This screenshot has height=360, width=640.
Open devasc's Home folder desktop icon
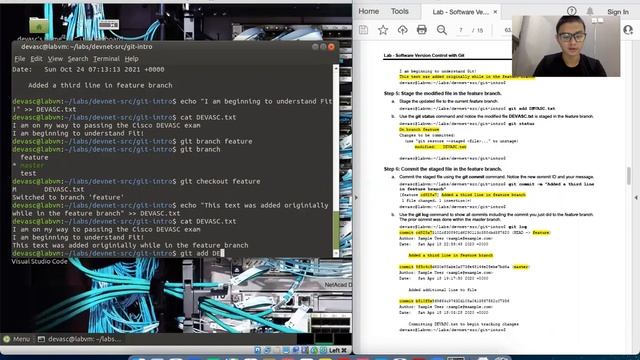pyautogui.click(x=39, y=25)
